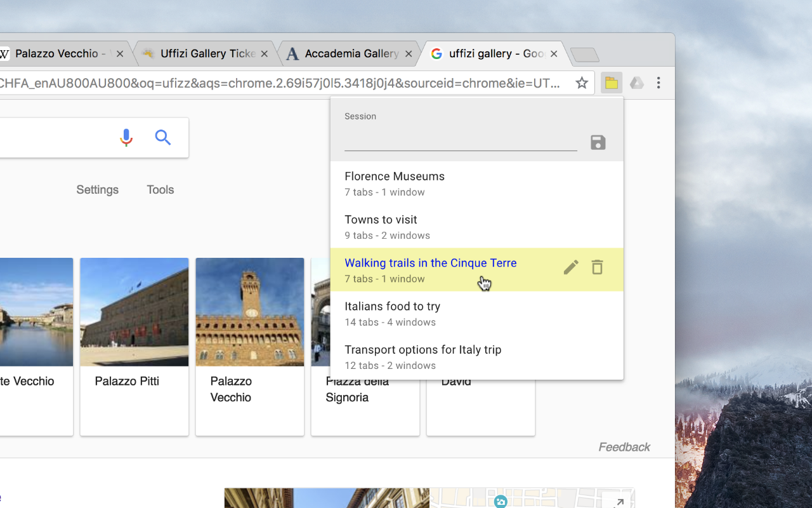
Task: Start voice search with the microphone icon
Action: click(x=126, y=137)
